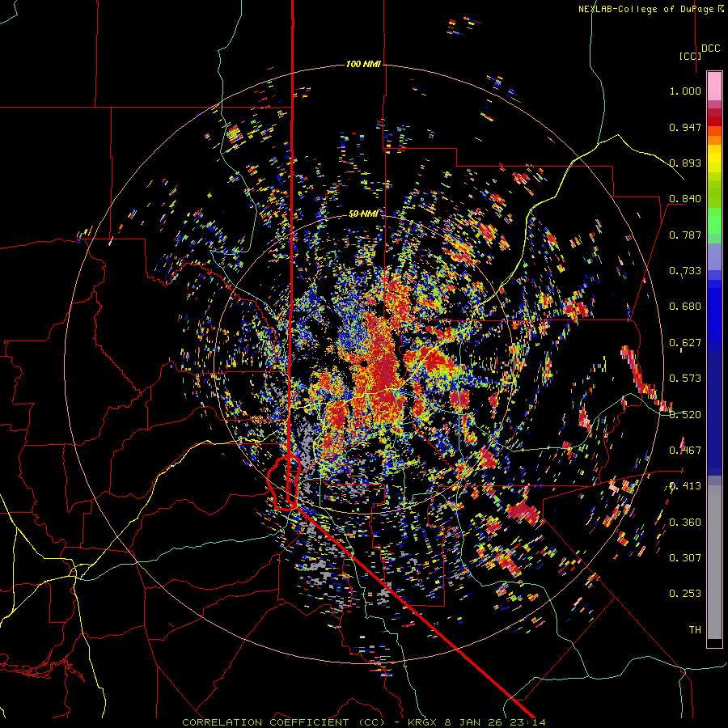This screenshot has height=728, width=728.
Task: Click the Correlation Coefficient KRGX caption
Action: 363,722
